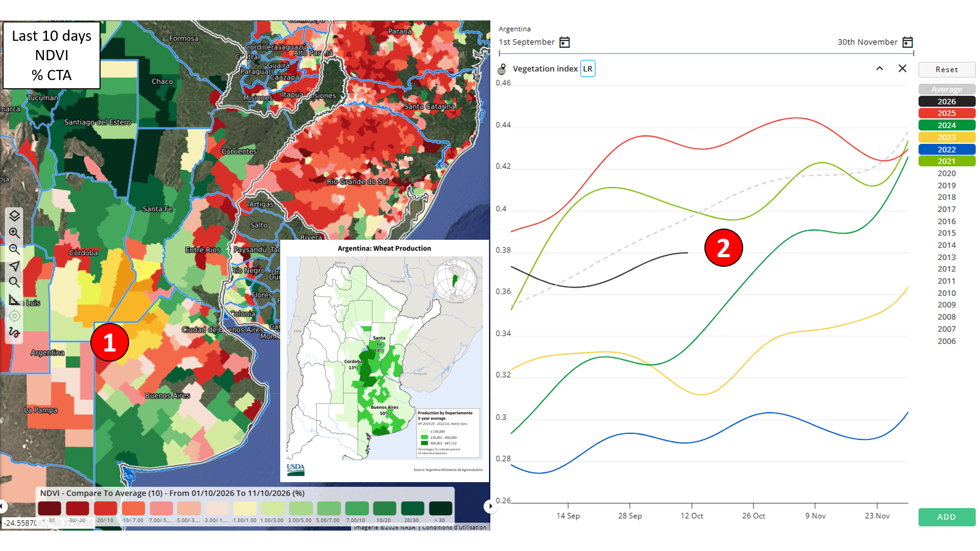Enable the 2015 series
The width and height of the screenshot is (980, 551).
947,233
